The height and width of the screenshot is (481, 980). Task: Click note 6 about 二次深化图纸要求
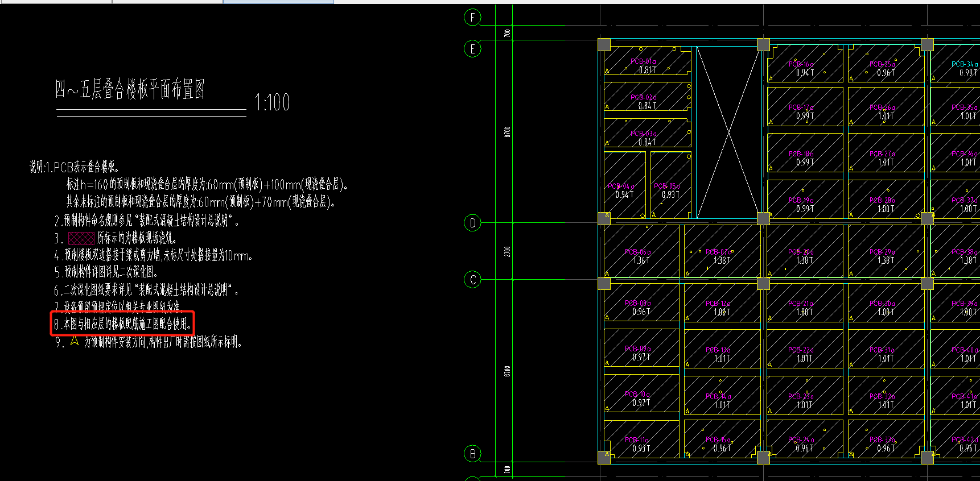click(146, 290)
